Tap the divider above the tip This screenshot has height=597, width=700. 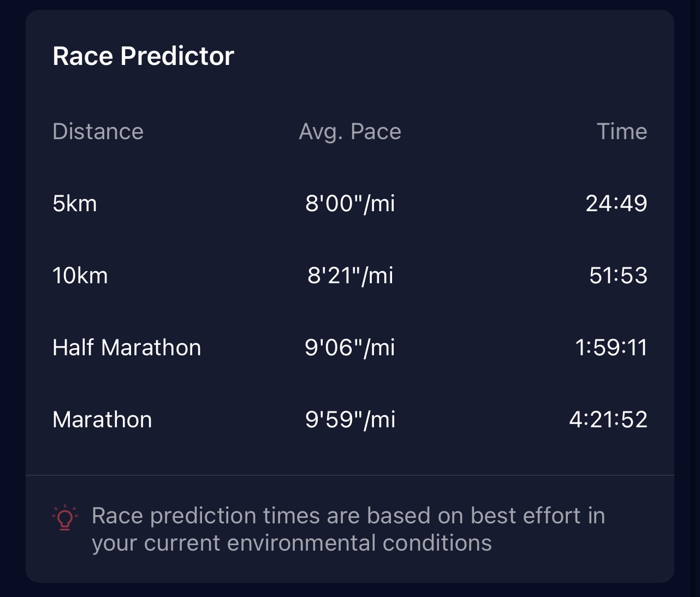click(350, 475)
